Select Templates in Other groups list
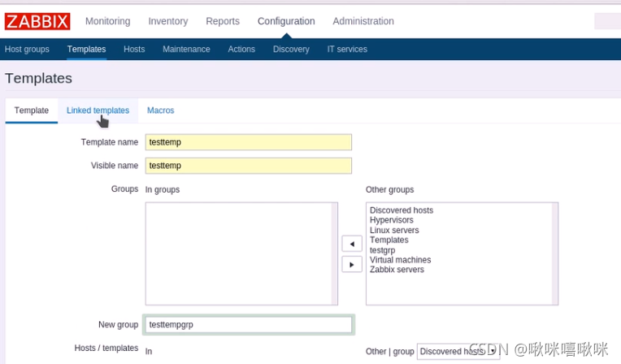 point(389,240)
